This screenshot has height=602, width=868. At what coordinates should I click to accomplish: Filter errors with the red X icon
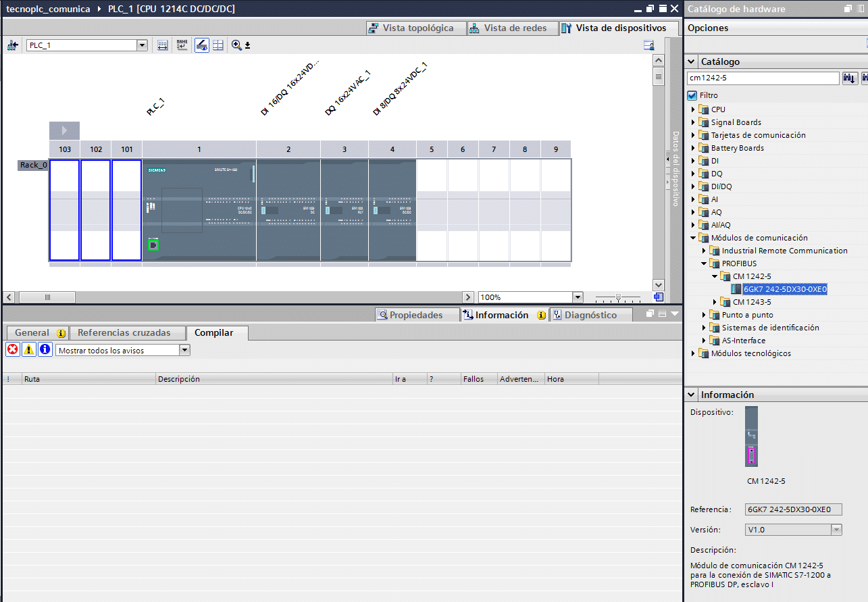(x=12, y=349)
